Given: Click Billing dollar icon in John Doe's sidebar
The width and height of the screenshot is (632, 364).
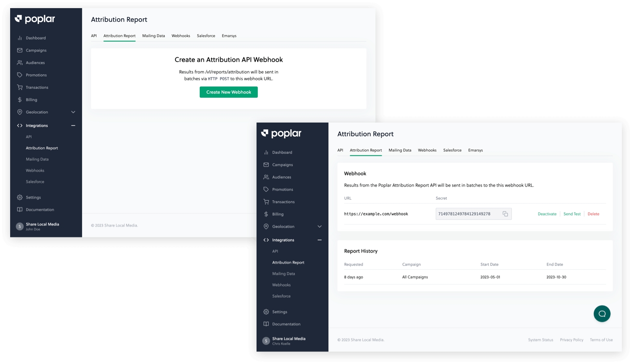Looking at the screenshot, I should click(x=19, y=100).
